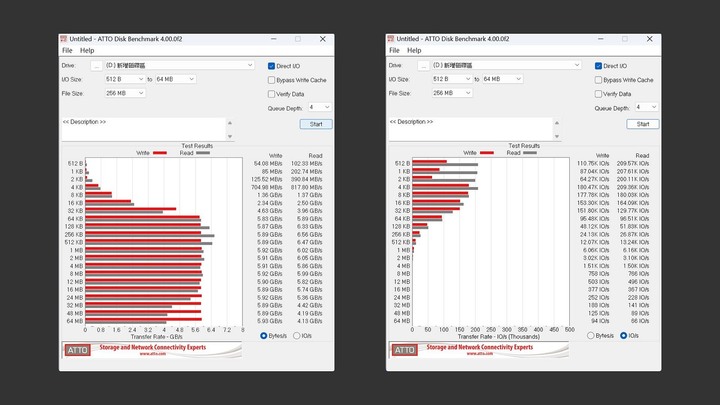Click 4.63 GB/s write value, left window
This screenshot has width=720, height=405.
pyautogui.click(x=270, y=211)
